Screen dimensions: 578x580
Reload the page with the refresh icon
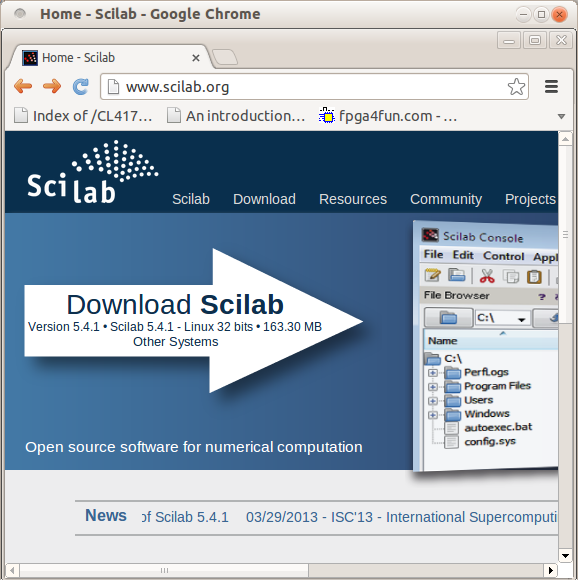pyautogui.click(x=81, y=87)
